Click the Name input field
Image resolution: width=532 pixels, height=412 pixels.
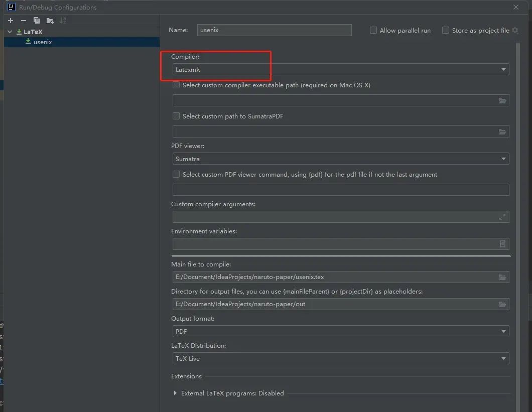coord(274,30)
